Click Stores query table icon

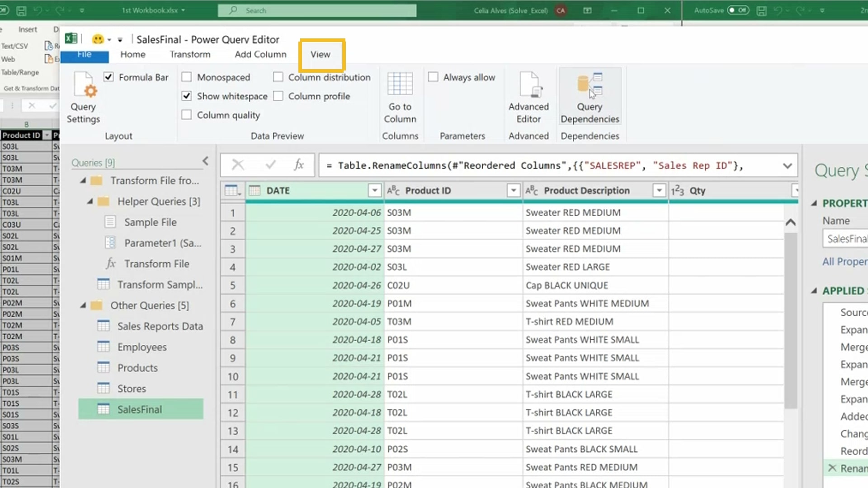pos(104,388)
